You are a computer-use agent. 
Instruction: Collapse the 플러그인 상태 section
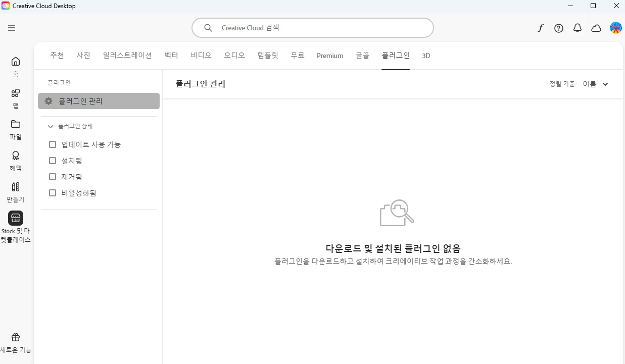tap(51, 126)
